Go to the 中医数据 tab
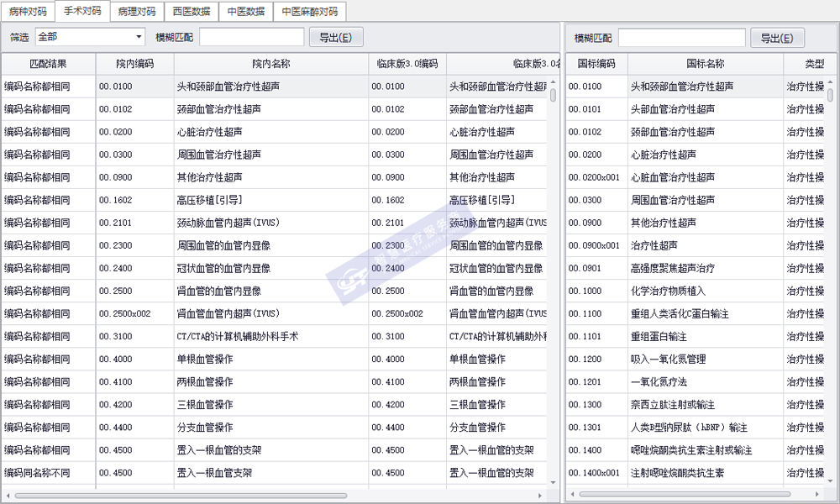The image size is (840, 504). (x=245, y=12)
